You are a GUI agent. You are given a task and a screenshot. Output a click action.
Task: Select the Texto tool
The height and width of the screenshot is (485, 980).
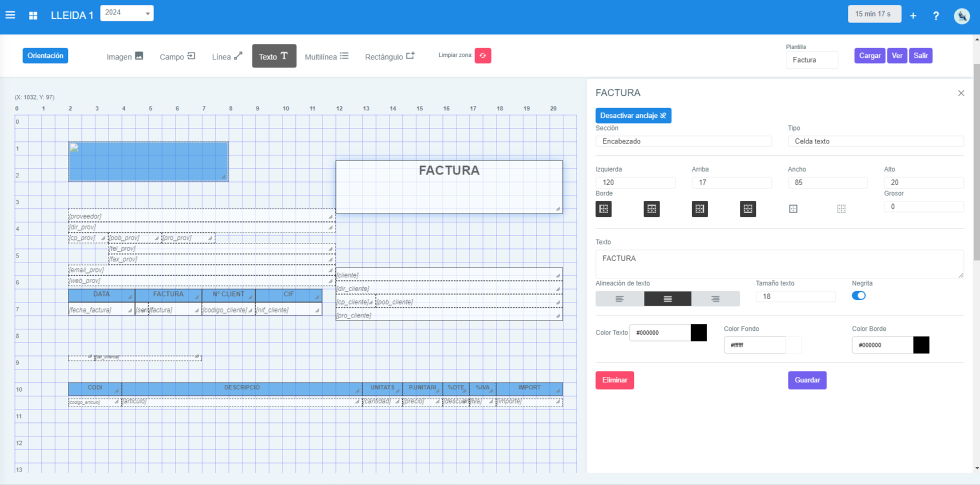(x=274, y=56)
